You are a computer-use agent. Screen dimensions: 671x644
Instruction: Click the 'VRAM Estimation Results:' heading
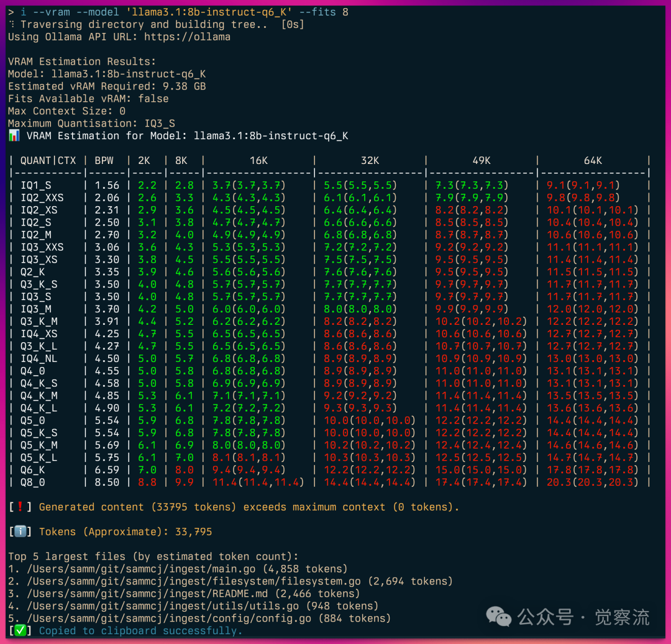coord(82,61)
